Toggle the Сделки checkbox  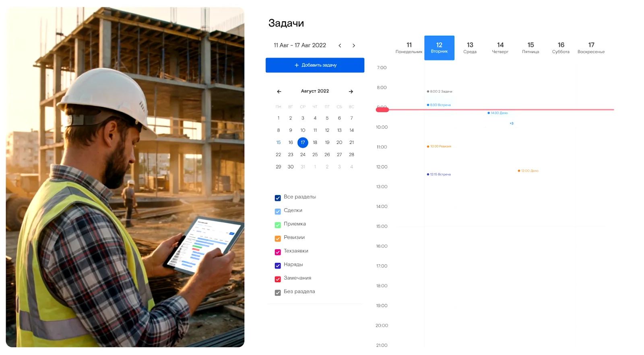click(278, 211)
